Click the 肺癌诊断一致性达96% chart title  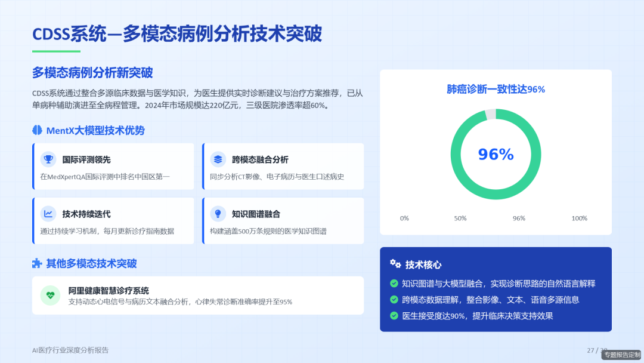(x=496, y=88)
